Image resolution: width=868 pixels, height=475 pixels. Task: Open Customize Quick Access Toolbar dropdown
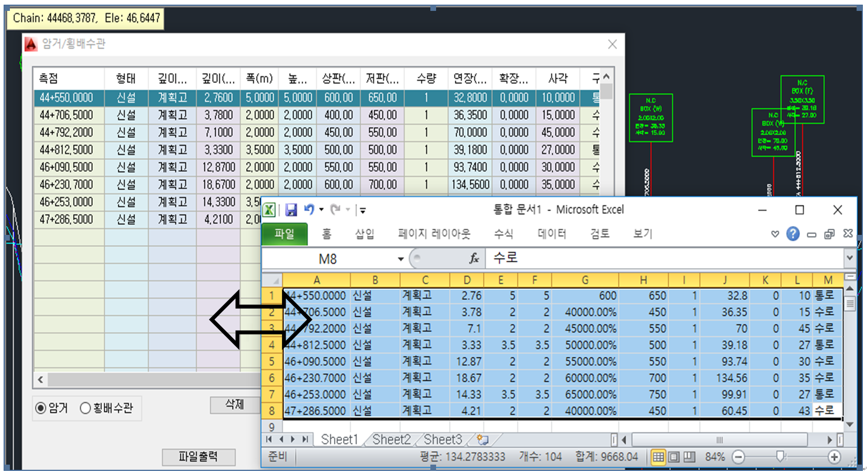point(363,210)
